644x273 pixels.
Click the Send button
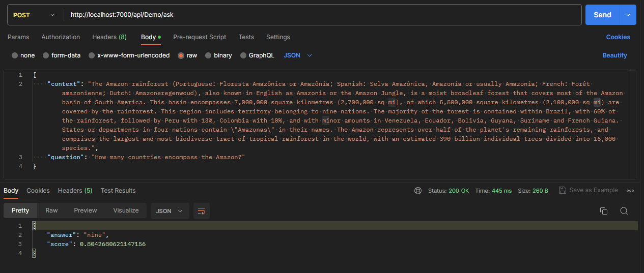[x=602, y=15]
